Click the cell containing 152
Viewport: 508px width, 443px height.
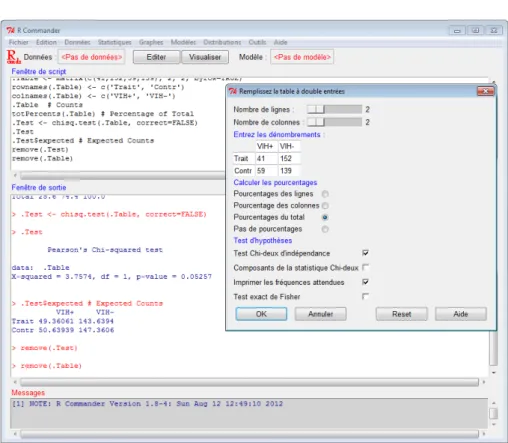click(x=289, y=158)
